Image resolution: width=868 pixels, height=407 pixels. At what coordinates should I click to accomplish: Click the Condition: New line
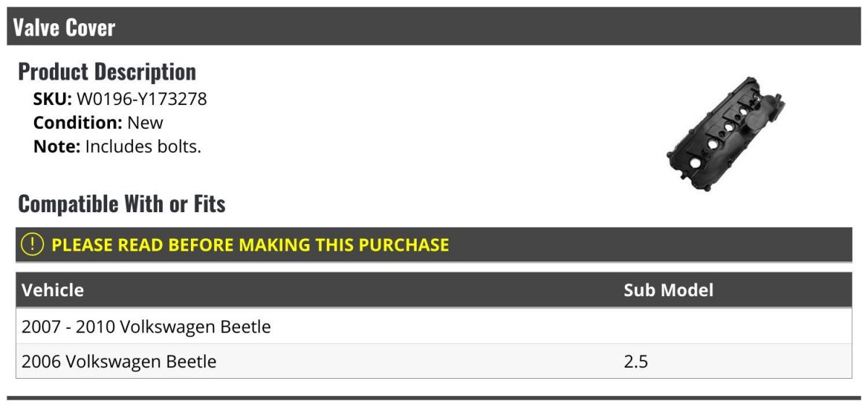coord(98,122)
